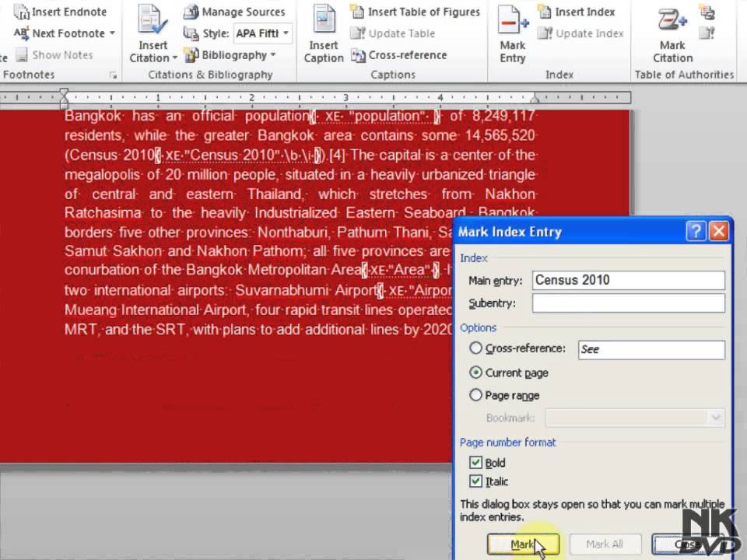Click the Insert Citation icon

click(153, 20)
